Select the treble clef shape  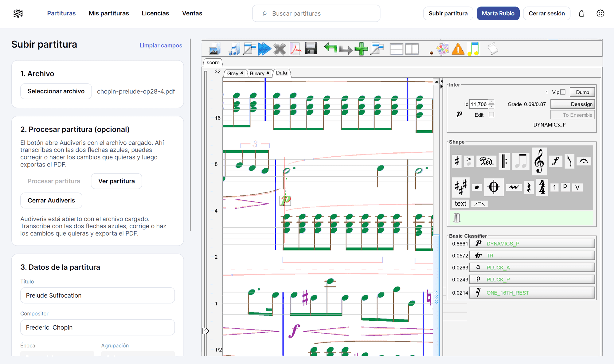click(x=539, y=161)
